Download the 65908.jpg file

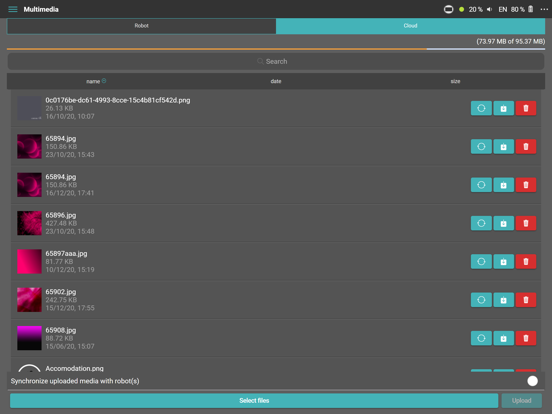pos(503,338)
